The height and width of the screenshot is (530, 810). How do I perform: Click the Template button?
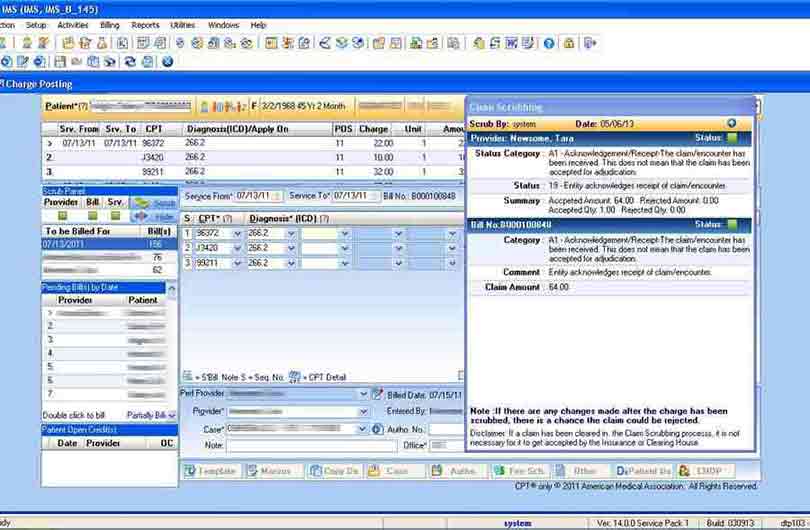pyautogui.click(x=211, y=471)
